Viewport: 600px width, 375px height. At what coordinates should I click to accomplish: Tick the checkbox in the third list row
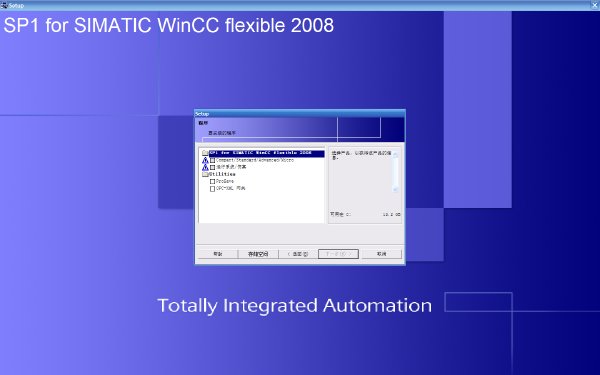212,168
